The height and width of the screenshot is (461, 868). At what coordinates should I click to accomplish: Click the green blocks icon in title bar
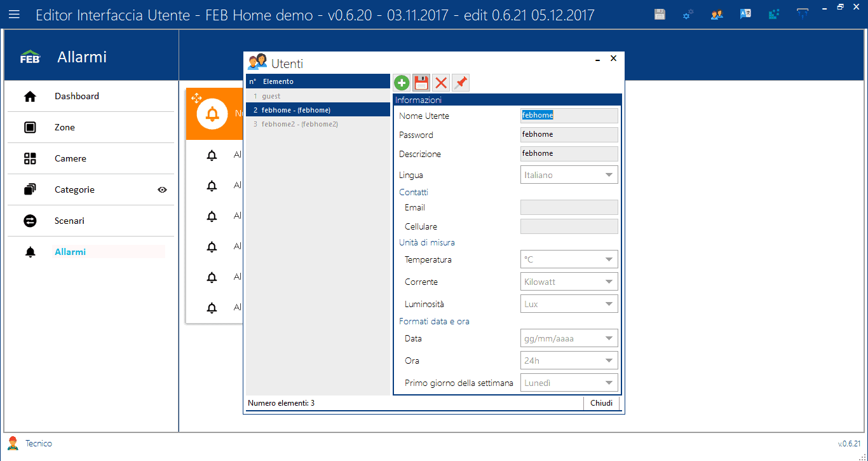pos(774,14)
